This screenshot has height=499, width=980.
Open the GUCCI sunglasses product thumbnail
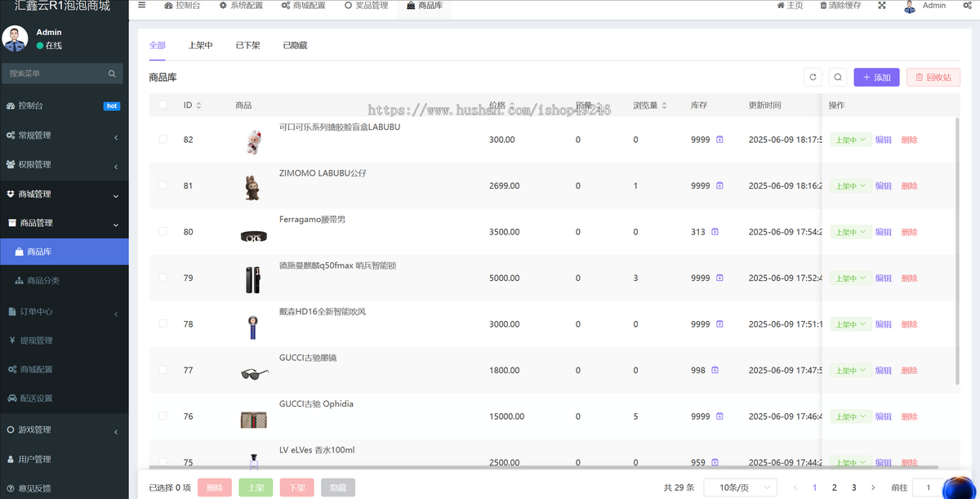[254, 374]
